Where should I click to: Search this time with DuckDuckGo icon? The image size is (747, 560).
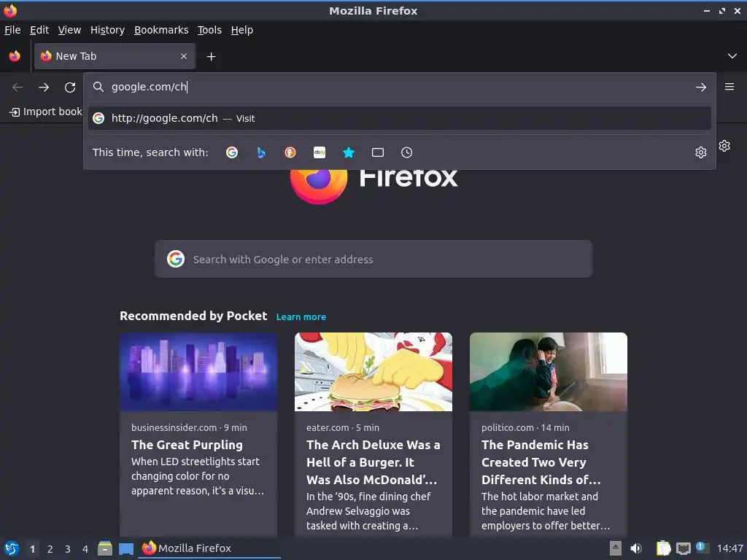coord(290,152)
